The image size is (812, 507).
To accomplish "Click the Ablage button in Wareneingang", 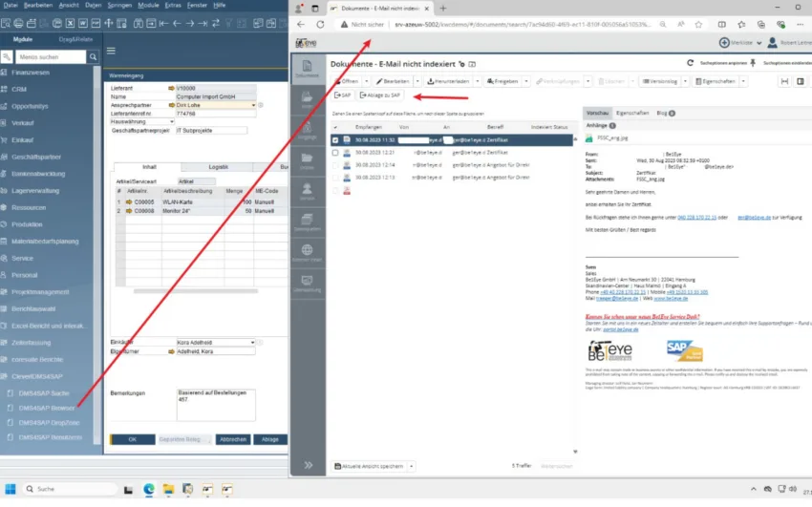I will point(269,439).
